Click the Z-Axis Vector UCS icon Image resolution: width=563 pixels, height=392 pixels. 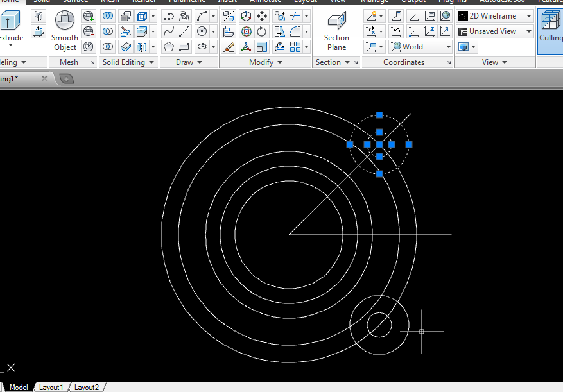[429, 31]
